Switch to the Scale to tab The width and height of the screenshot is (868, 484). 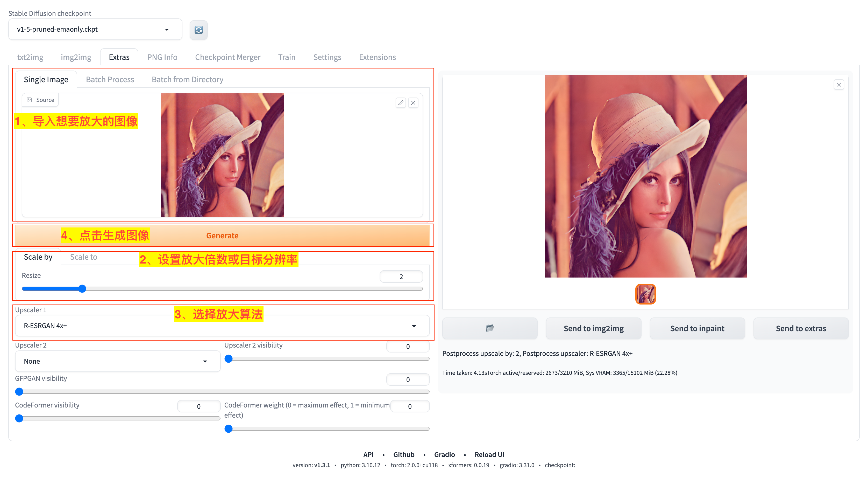click(84, 257)
